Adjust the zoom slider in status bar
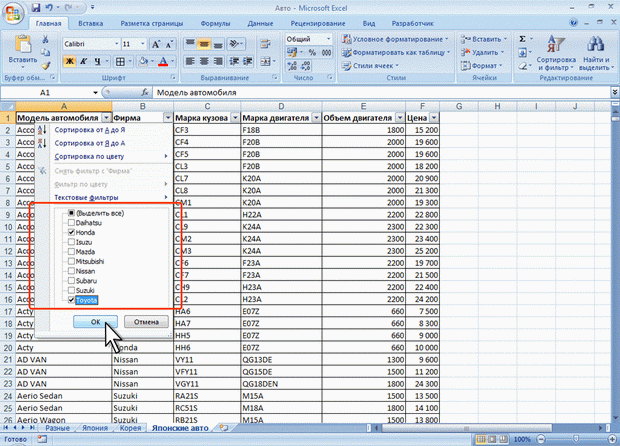620x446 pixels. click(576, 439)
